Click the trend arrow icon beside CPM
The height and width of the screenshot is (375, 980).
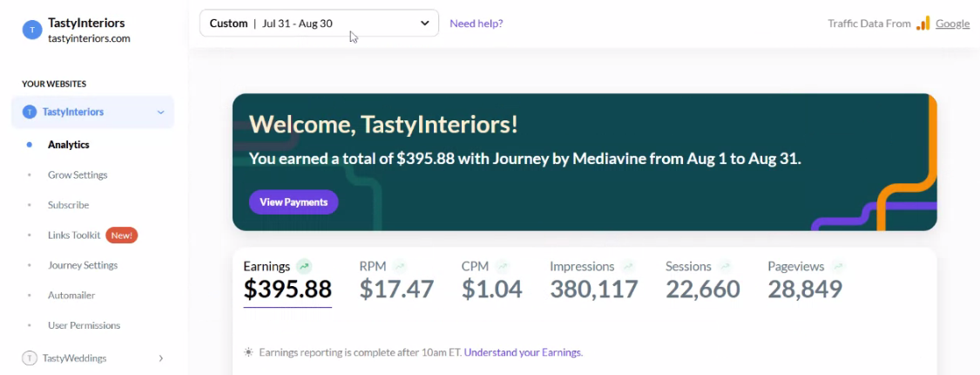click(503, 266)
